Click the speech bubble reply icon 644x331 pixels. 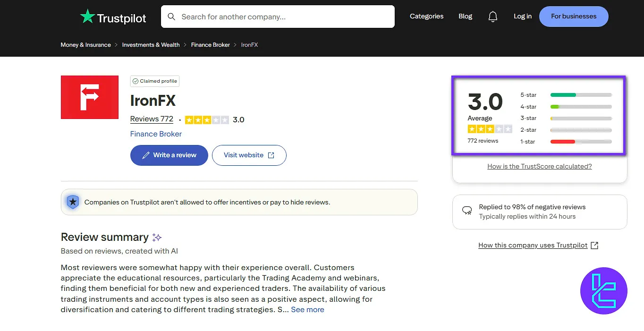466,211
